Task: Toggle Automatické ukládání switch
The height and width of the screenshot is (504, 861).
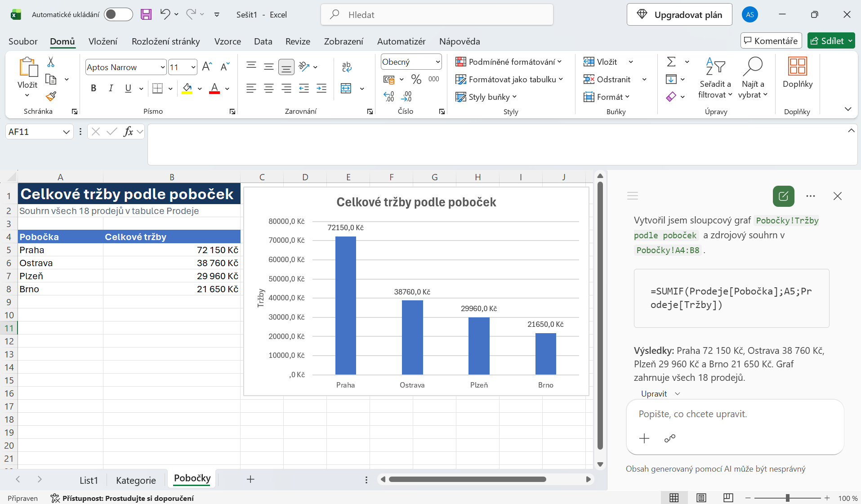Action: click(118, 14)
